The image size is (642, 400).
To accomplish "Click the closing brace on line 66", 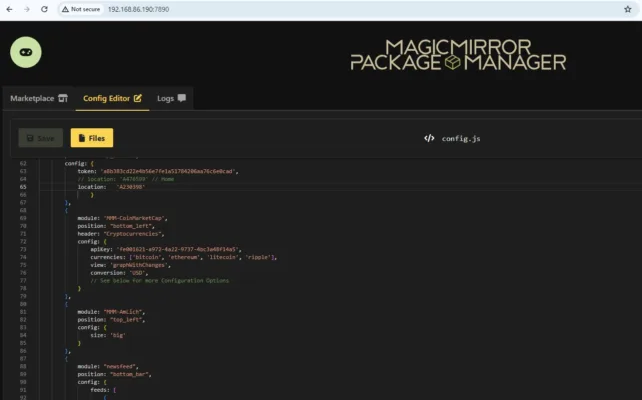I will [x=92, y=195].
